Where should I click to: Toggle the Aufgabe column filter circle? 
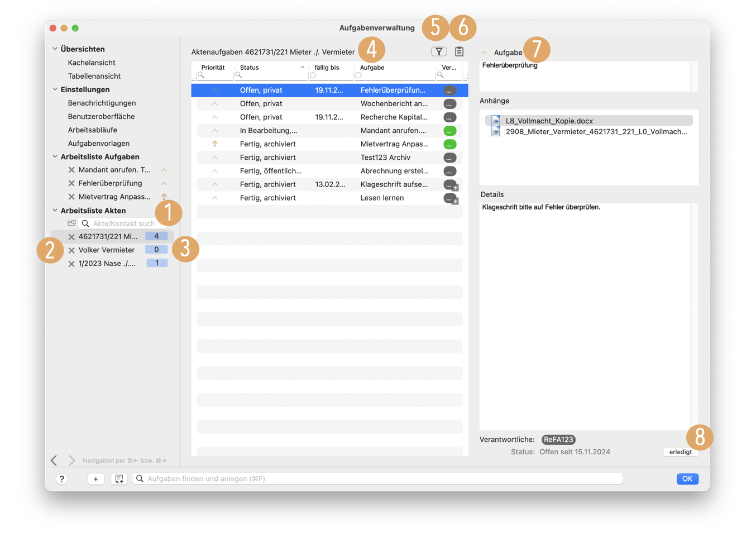click(x=358, y=75)
